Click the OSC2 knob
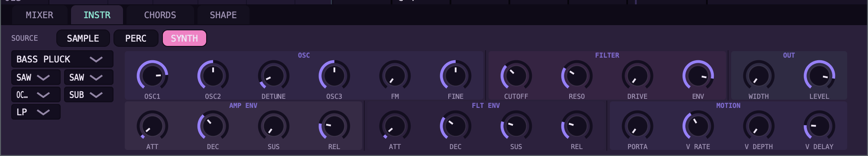The height and width of the screenshot is (156, 868). pos(213,76)
